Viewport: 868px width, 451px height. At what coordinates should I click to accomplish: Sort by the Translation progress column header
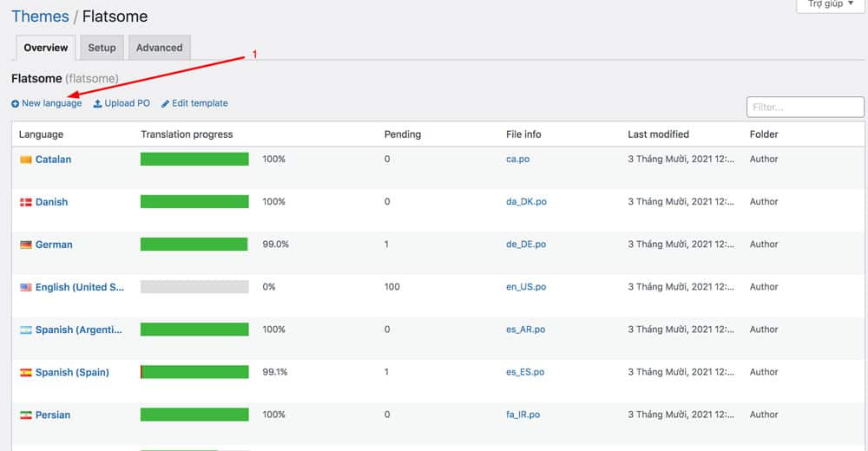[x=187, y=134]
